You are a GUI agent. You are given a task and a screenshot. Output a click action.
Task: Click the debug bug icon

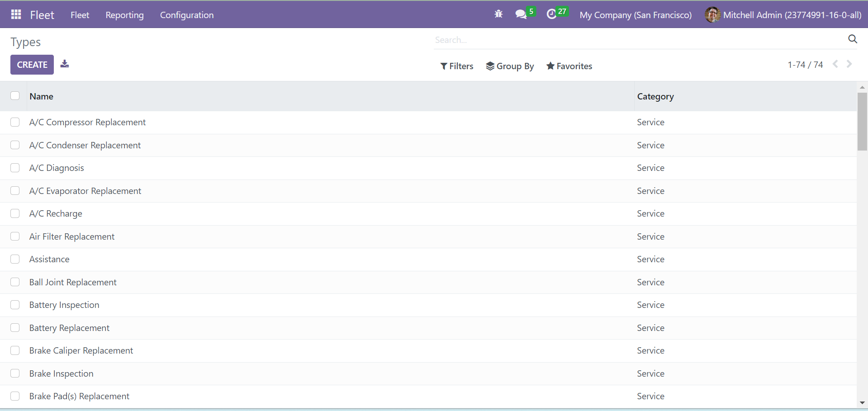coord(498,14)
